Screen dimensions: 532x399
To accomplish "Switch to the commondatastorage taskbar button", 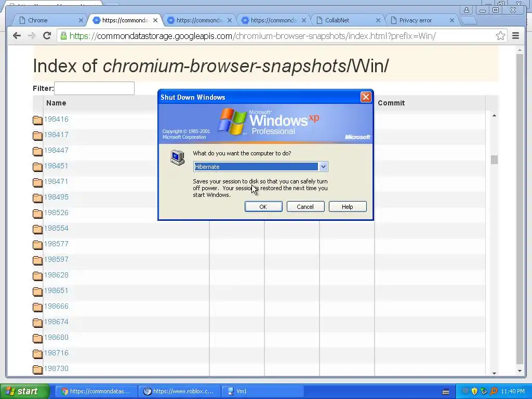I will (96, 391).
